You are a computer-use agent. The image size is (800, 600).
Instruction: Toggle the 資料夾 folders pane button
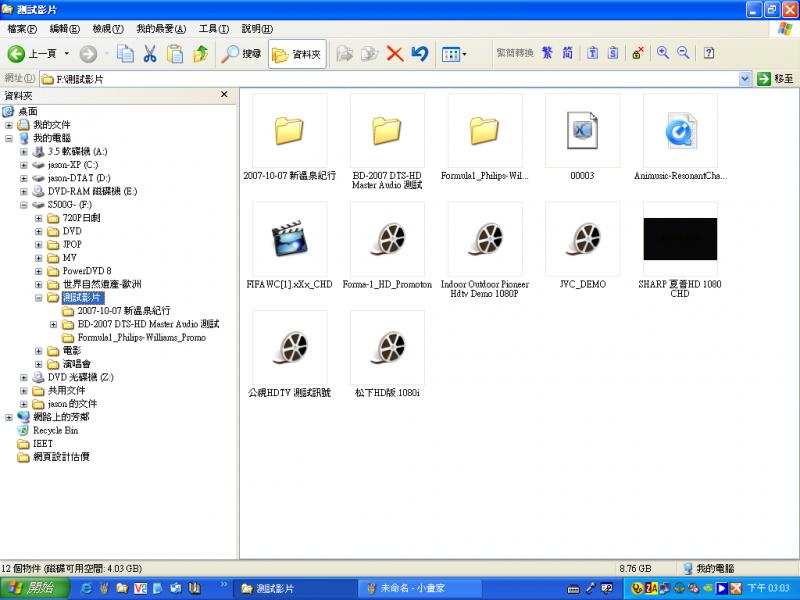click(296, 54)
